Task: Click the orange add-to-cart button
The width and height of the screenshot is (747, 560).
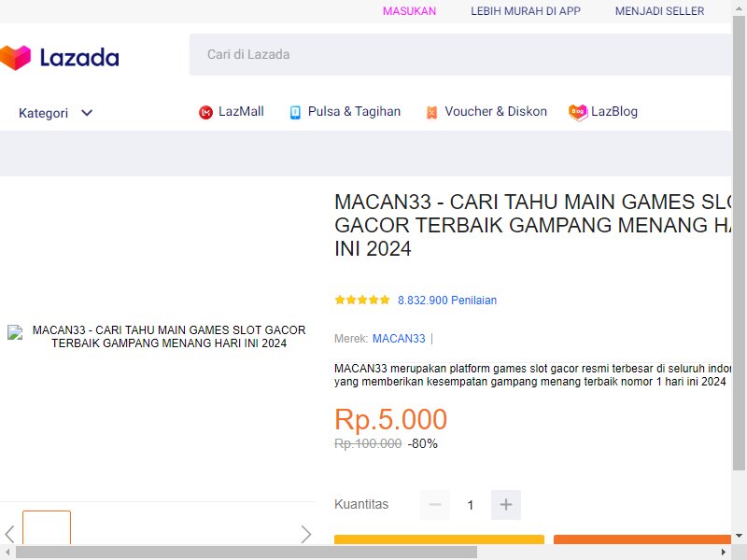Action: click(642, 539)
